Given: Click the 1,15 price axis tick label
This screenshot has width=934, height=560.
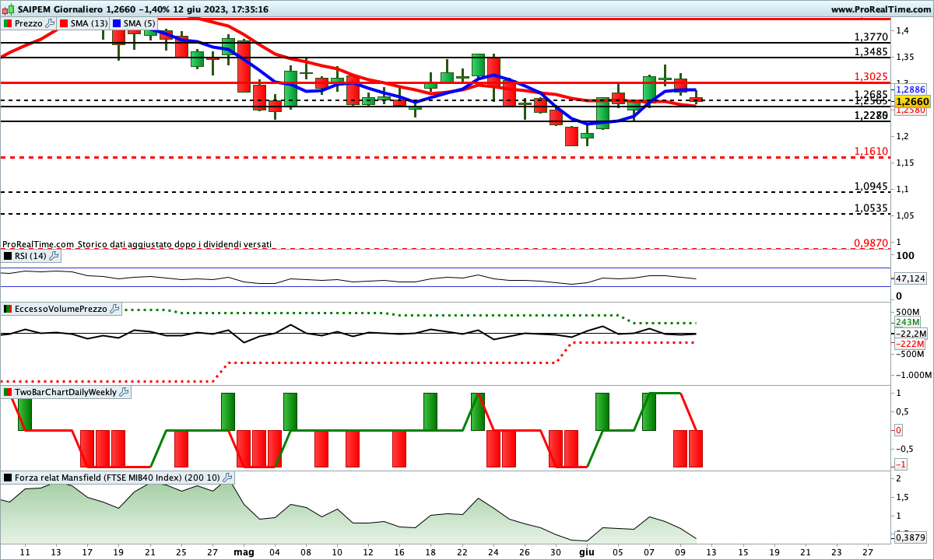Looking at the screenshot, I should (x=905, y=163).
